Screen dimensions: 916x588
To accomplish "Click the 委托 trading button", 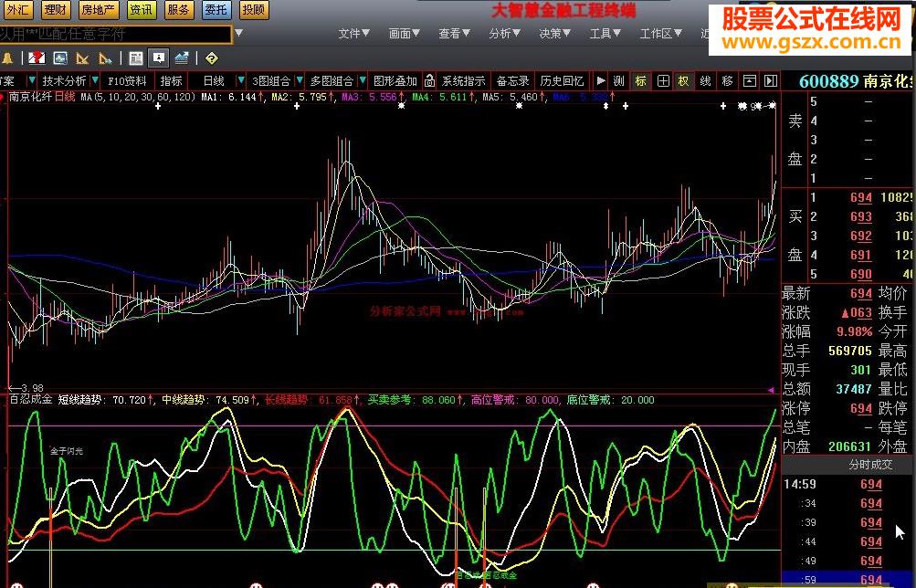I will point(216,10).
